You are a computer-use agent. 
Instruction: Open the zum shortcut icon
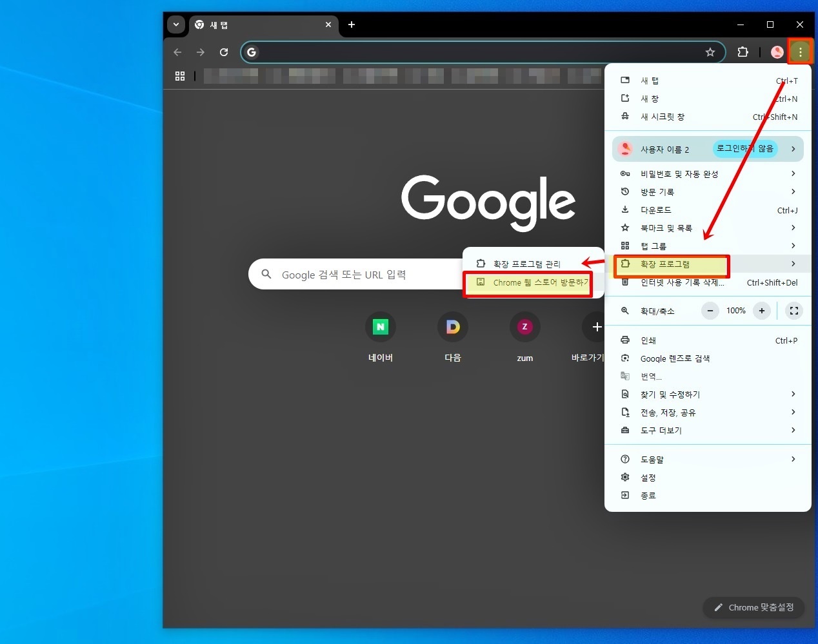(525, 327)
